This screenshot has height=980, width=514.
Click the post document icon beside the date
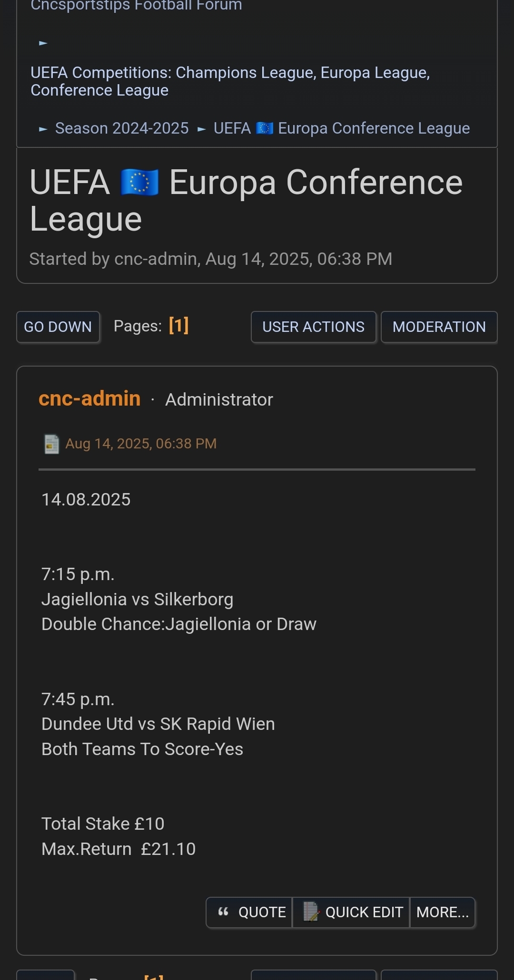point(51,444)
